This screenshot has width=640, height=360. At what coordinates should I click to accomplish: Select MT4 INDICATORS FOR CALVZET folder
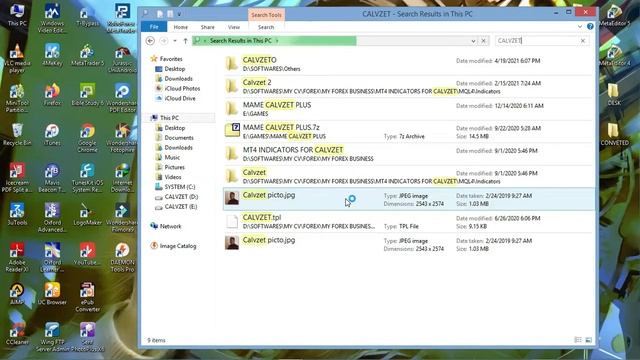click(x=408, y=154)
